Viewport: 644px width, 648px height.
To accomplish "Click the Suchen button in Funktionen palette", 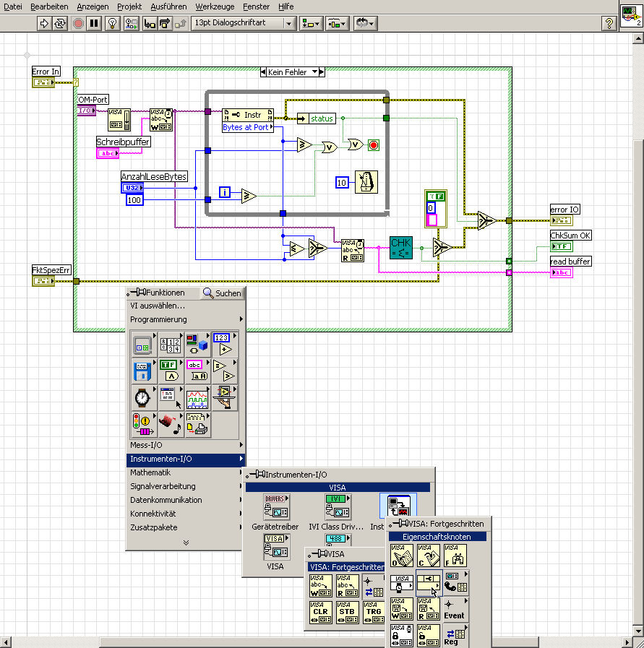I will [x=222, y=293].
